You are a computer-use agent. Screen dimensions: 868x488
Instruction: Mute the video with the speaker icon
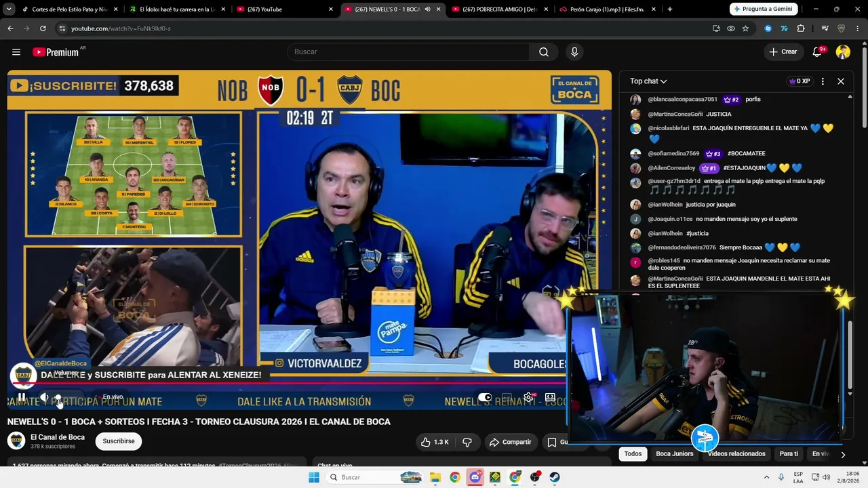tap(44, 397)
